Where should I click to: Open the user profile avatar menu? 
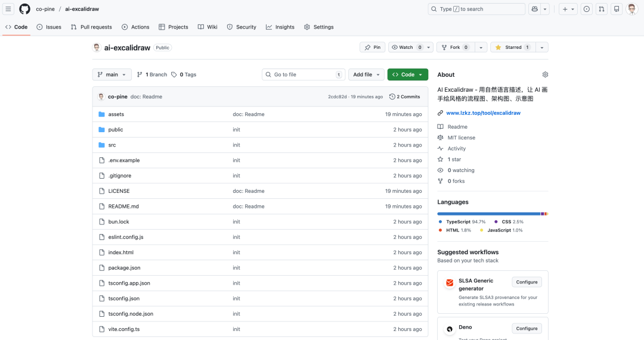[631, 9]
